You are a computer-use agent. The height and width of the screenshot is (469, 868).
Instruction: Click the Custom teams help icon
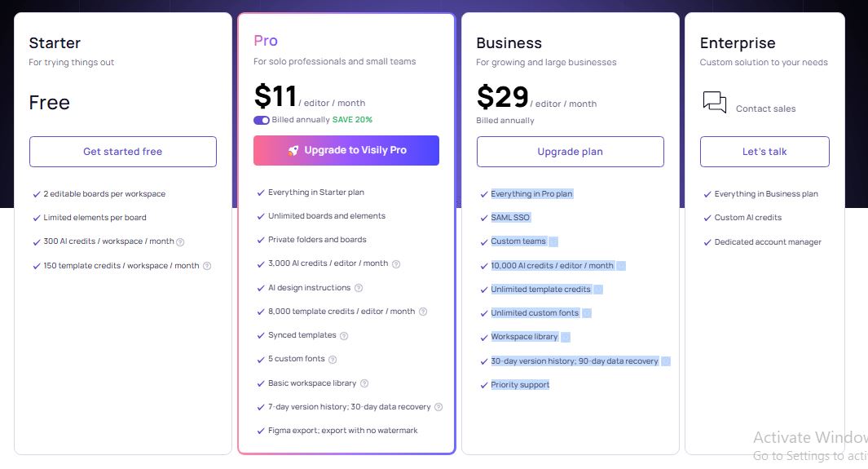tap(553, 242)
